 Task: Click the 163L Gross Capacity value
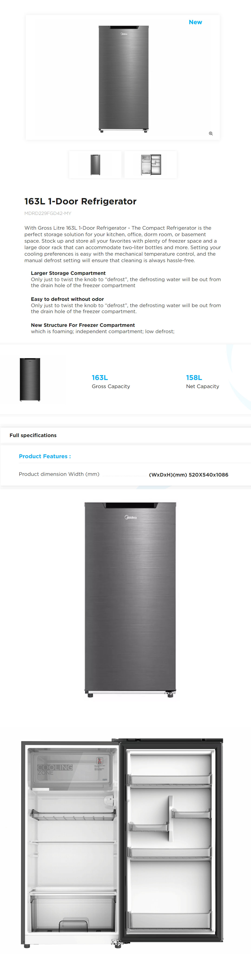coord(100,377)
